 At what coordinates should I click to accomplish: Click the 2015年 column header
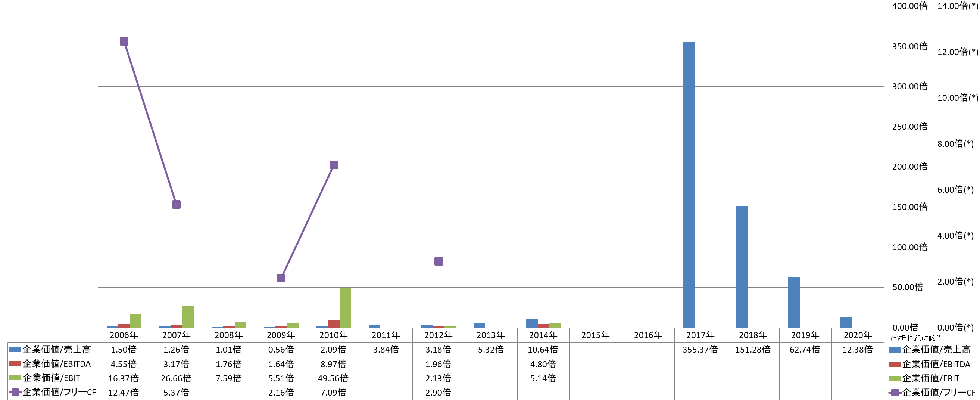click(x=596, y=335)
